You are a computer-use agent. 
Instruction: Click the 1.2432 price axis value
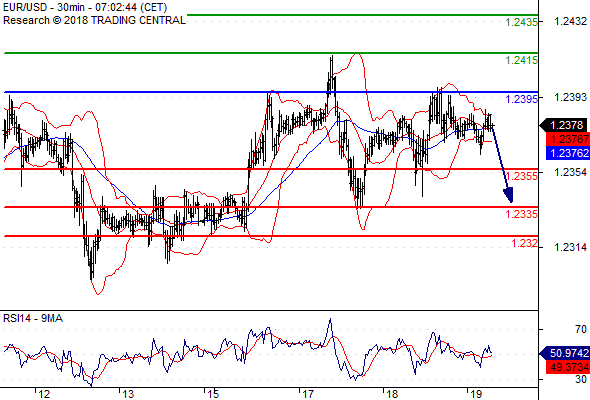click(570, 21)
